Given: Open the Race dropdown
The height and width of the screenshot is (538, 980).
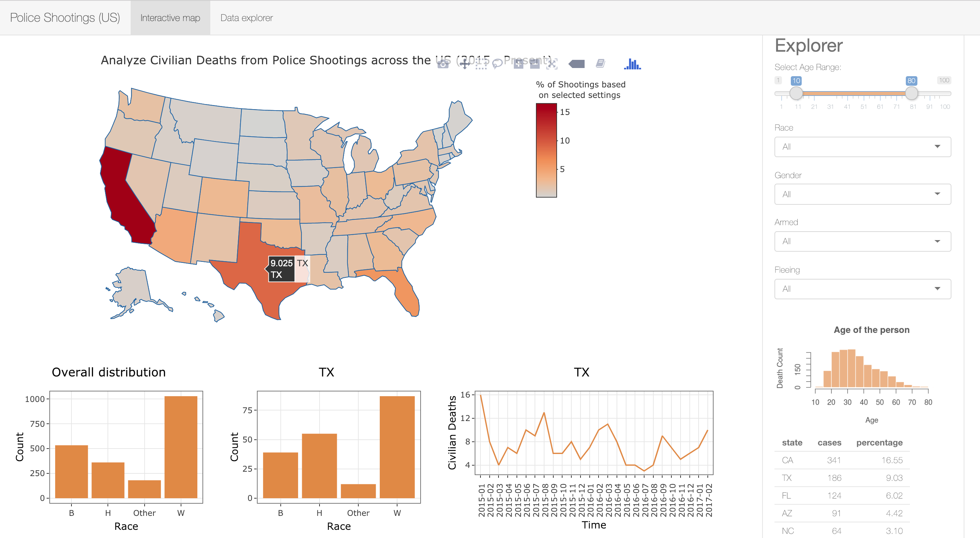Looking at the screenshot, I should coord(863,147).
